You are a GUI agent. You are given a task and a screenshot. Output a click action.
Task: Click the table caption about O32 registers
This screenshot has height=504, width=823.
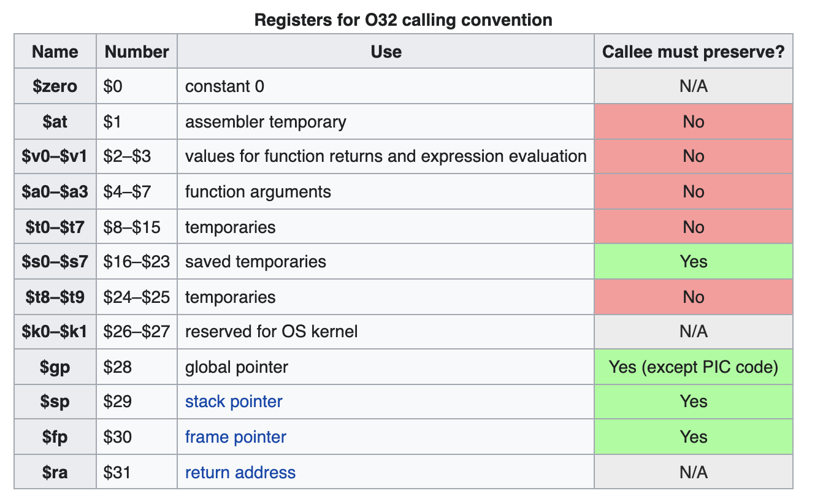[x=403, y=20]
